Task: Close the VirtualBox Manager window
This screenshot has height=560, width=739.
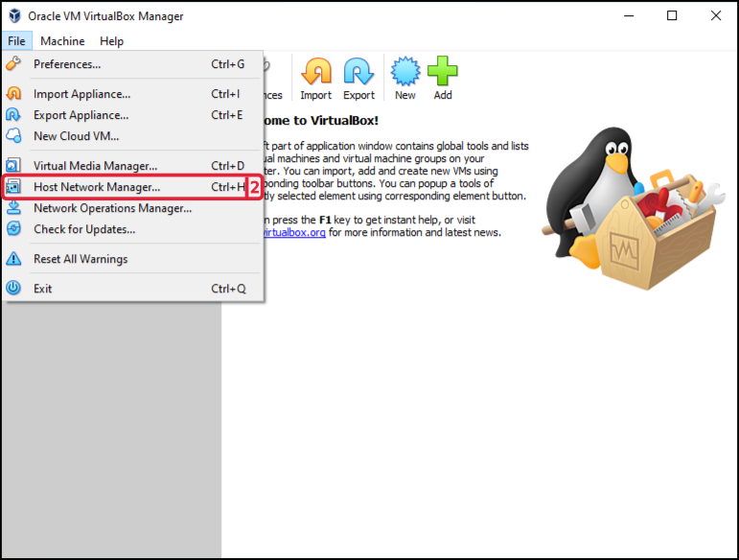Action: pos(716,15)
